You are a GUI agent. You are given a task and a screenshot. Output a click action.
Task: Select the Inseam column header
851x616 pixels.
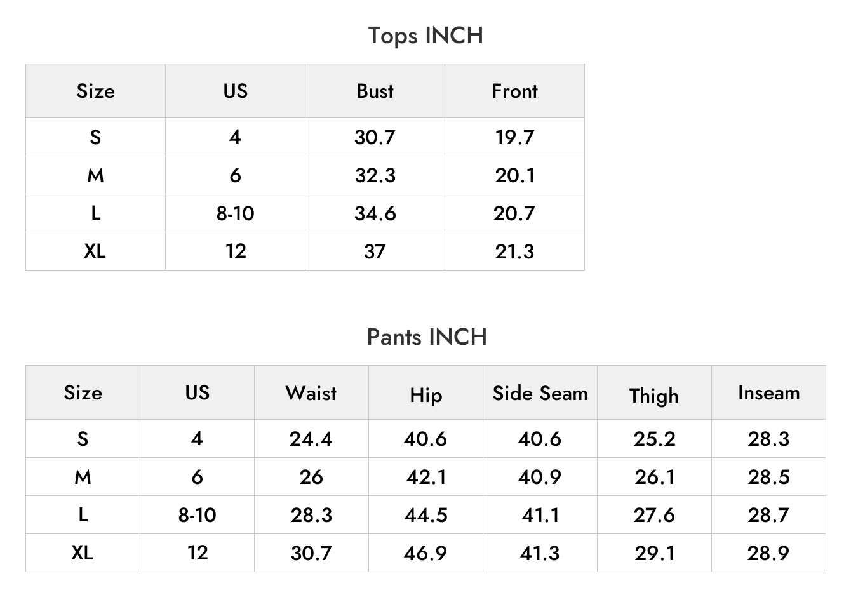pyautogui.click(x=768, y=392)
